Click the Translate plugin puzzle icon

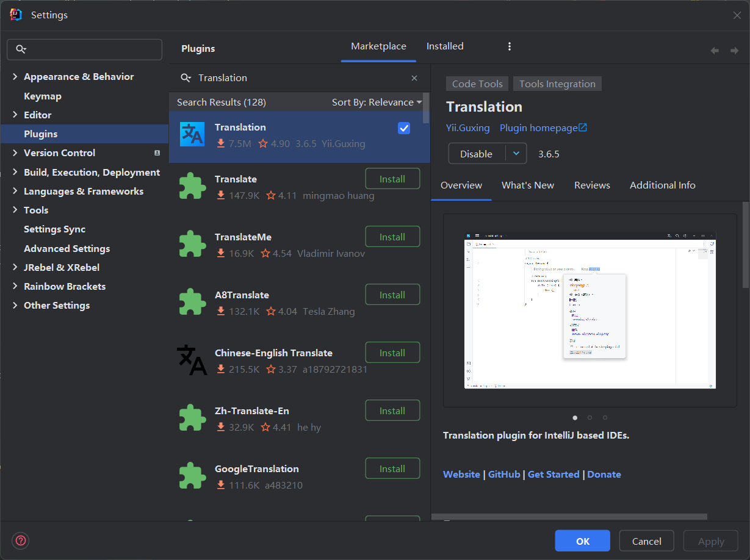click(x=192, y=186)
